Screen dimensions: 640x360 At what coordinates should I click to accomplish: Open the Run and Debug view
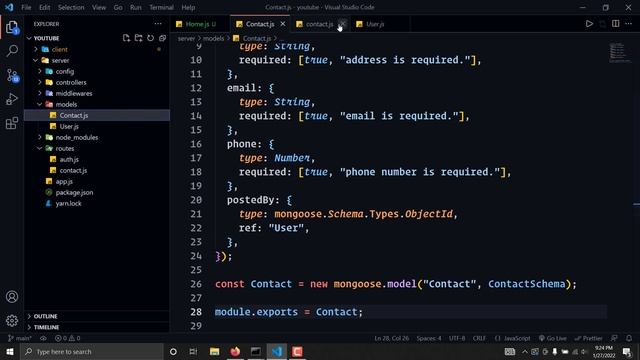12,99
